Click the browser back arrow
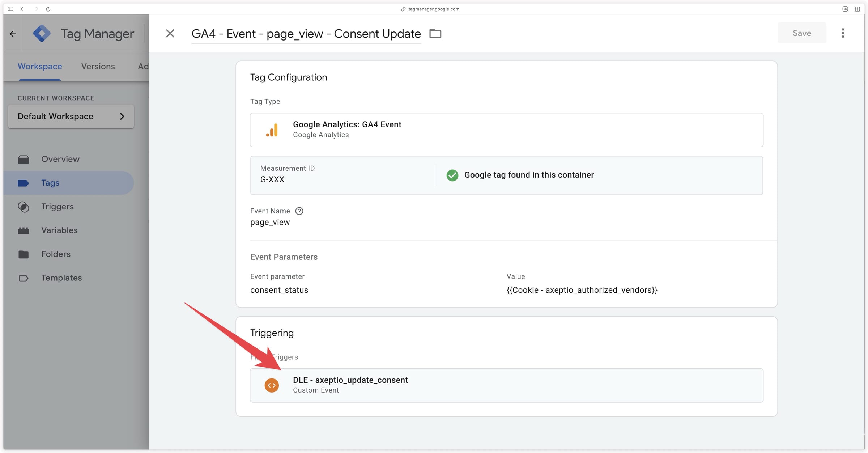The height and width of the screenshot is (453, 868). pyautogui.click(x=23, y=9)
